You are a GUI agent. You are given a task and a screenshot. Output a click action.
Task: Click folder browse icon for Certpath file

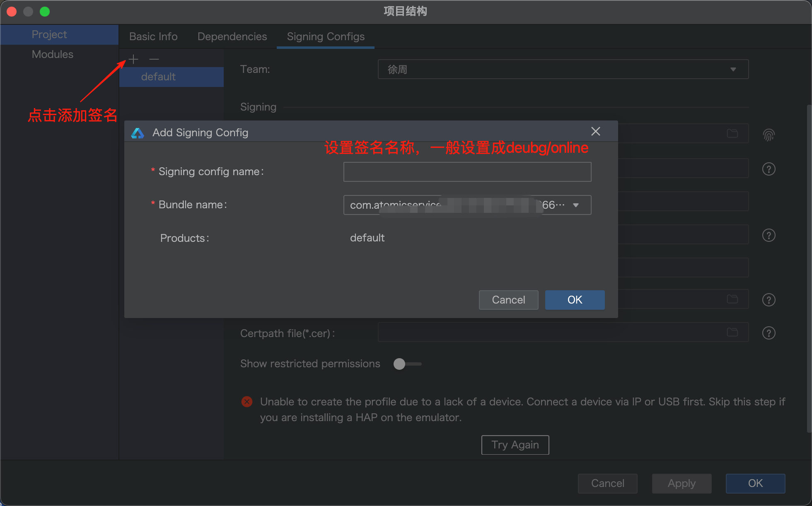tap(732, 332)
